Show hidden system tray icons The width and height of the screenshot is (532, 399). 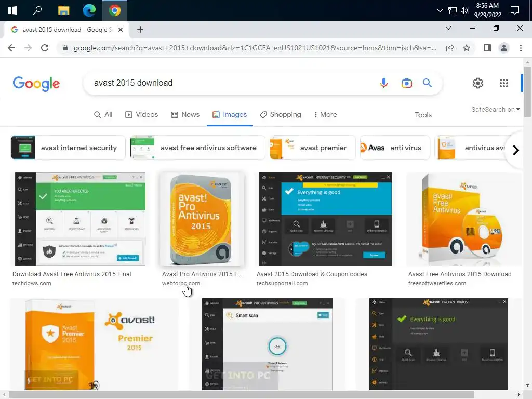click(440, 10)
